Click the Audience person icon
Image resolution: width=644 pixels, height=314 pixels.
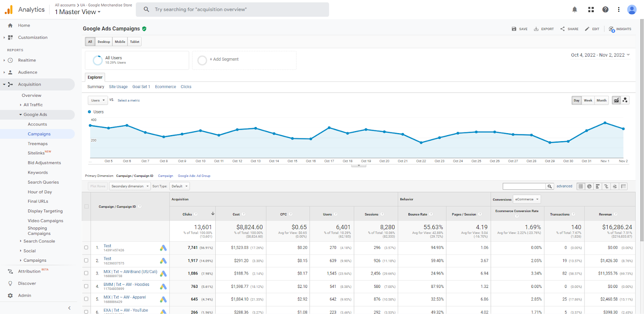[10, 72]
